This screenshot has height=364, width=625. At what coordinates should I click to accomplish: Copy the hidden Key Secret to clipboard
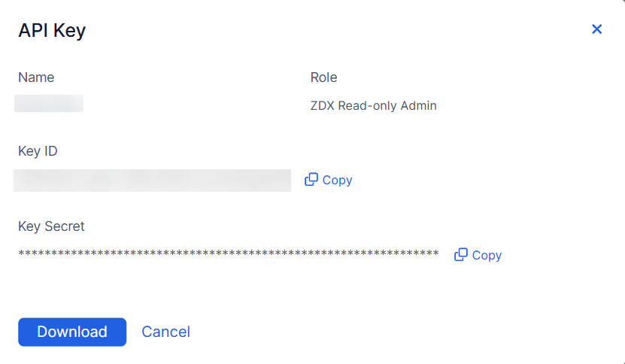(x=478, y=256)
